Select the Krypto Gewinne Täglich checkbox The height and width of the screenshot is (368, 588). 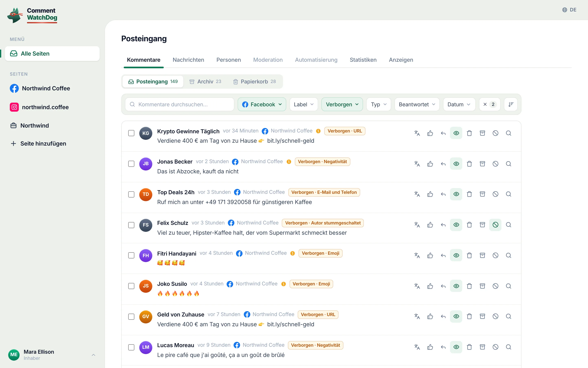coord(131,133)
